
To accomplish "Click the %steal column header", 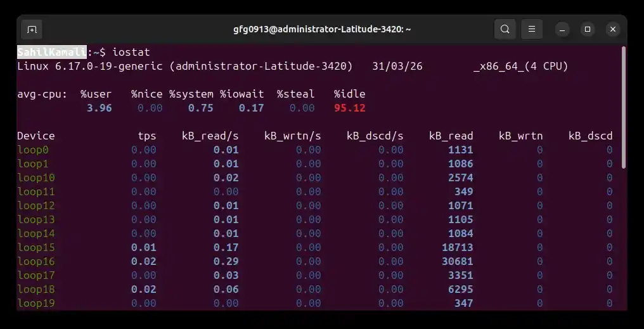I will [x=296, y=94].
